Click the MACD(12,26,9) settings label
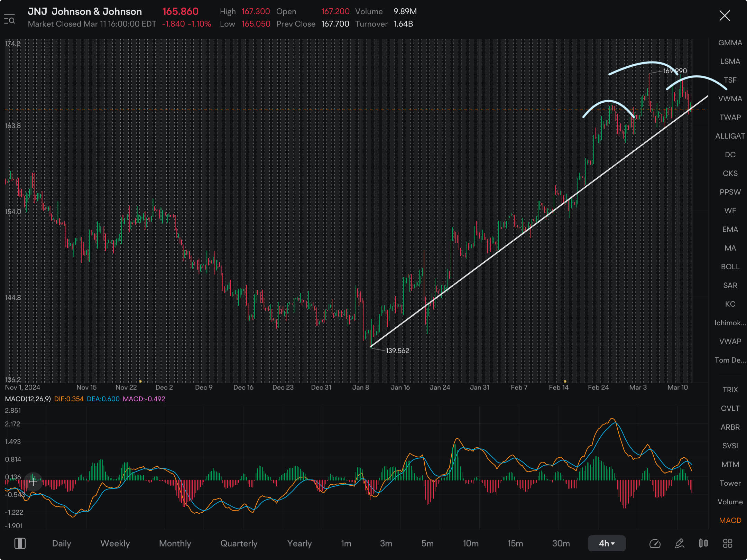 click(x=28, y=399)
